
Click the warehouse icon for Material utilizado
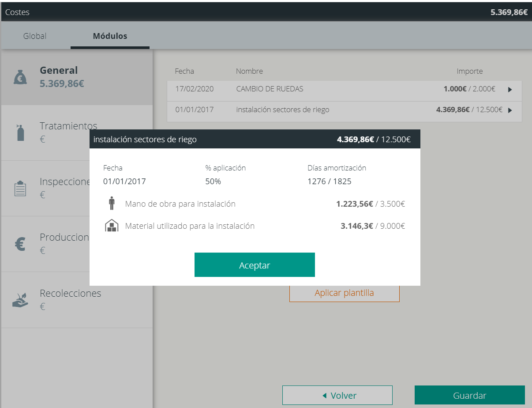(x=112, y=226)
